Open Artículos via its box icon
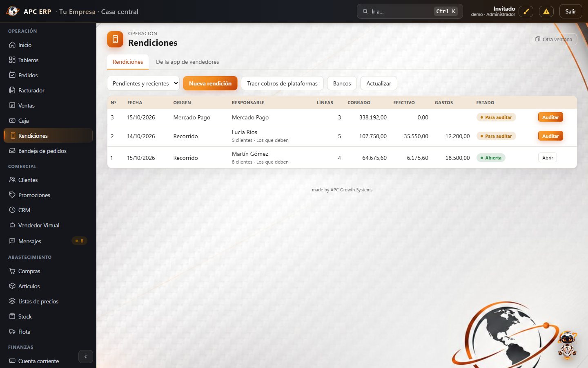The width and height of the screenshot is (588, 368). pyautogui.click(x=12, y=286)
